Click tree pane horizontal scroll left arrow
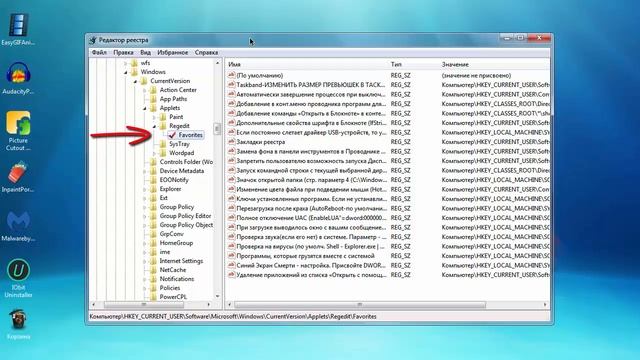The width and height of the screenshot is (640, 360). (93, 304)
